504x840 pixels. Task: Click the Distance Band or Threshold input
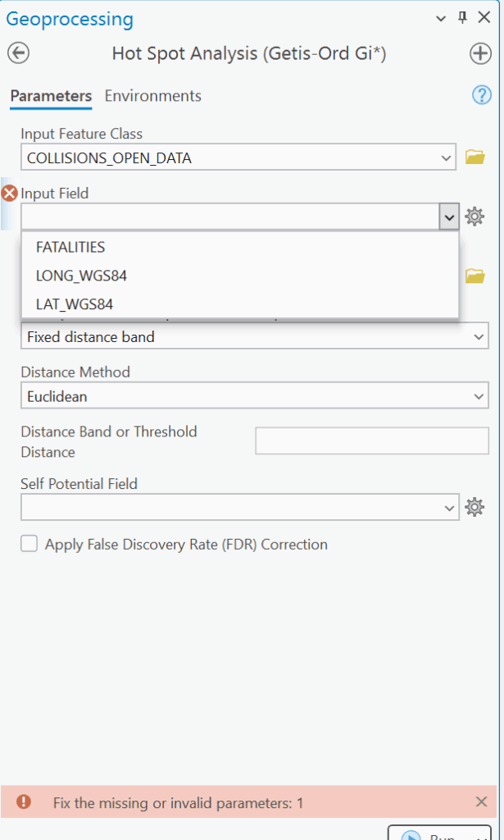[x=372, y=441]
